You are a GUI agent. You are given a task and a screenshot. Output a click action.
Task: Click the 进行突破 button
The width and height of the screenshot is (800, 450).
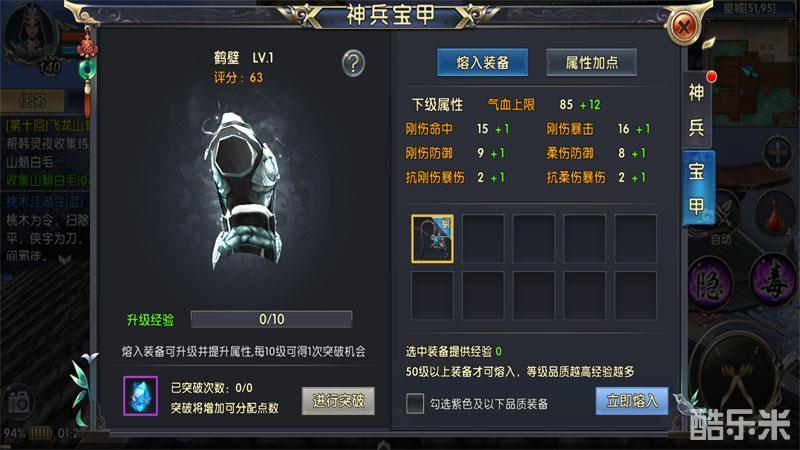tap(338, 401)
